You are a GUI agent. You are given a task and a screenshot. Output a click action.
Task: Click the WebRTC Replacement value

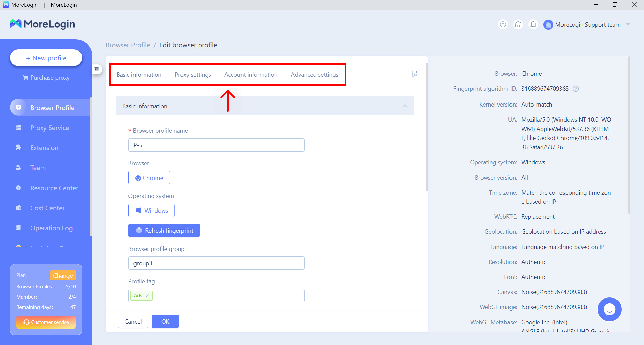(x=538, y=217)
